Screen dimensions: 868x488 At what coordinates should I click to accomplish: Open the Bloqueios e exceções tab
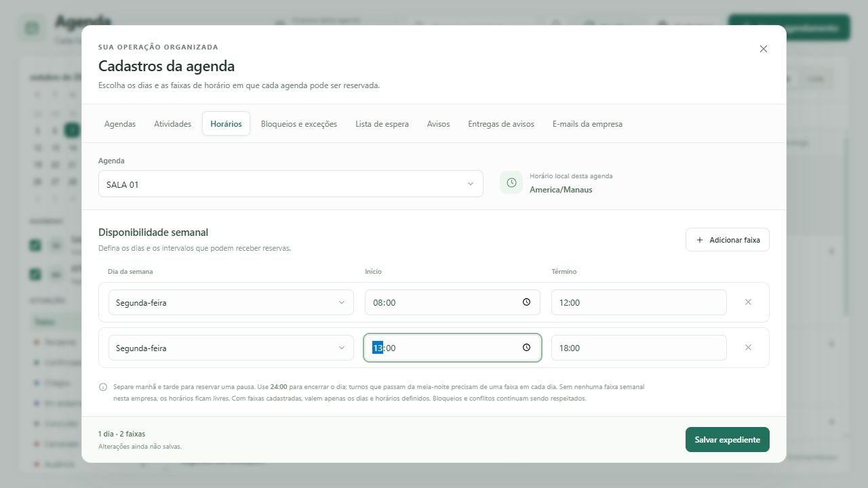click(299, 124)
